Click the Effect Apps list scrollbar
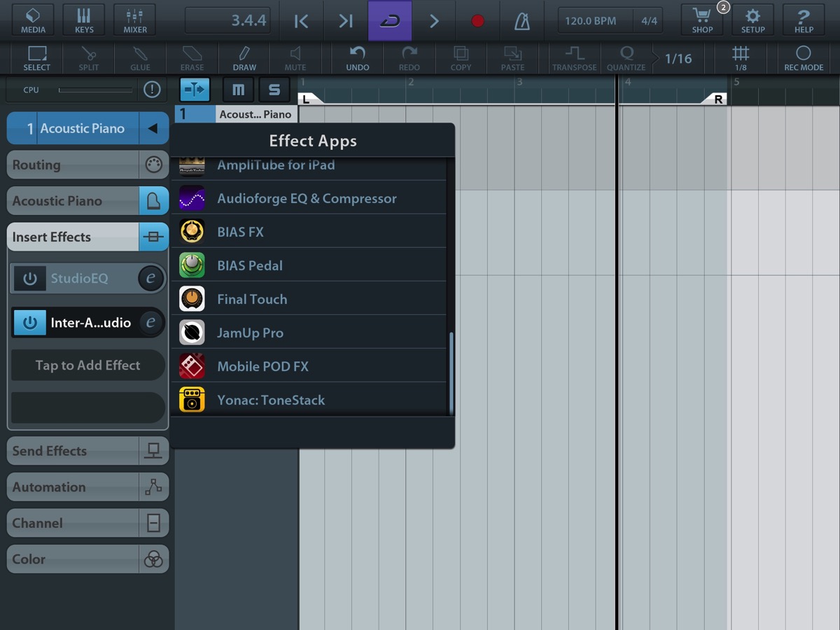 tap(451, 372)
